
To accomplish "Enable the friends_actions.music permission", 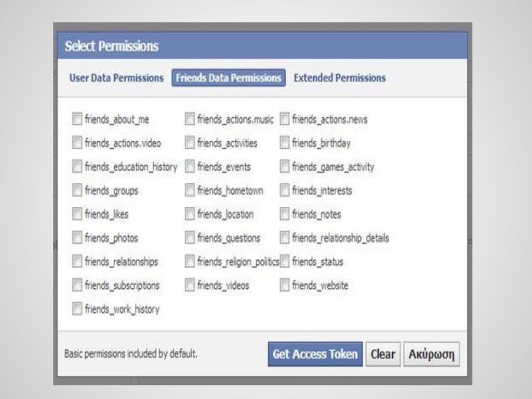I will 190,119.
